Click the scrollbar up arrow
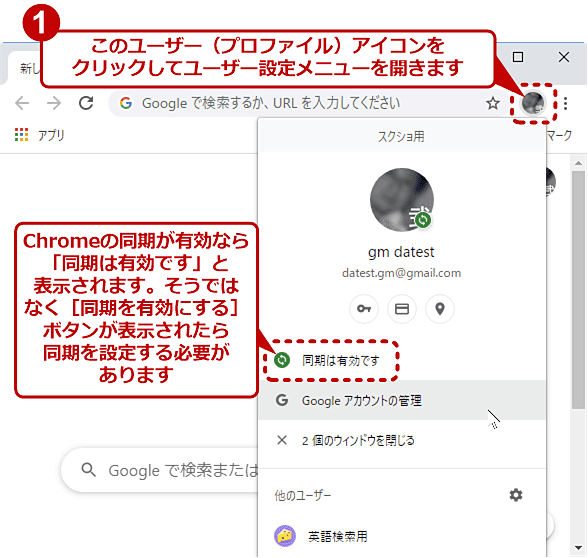Screen dimensions: 588x558 tap(578, 163)
